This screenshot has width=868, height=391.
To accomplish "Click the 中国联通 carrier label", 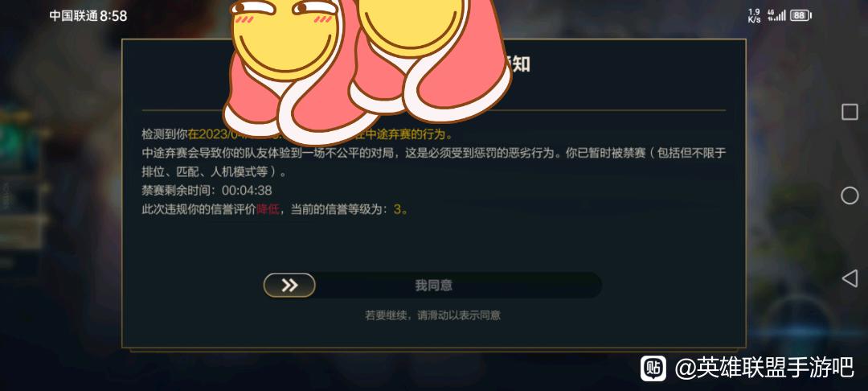I will pyautogui.click(x=74, y=16).
